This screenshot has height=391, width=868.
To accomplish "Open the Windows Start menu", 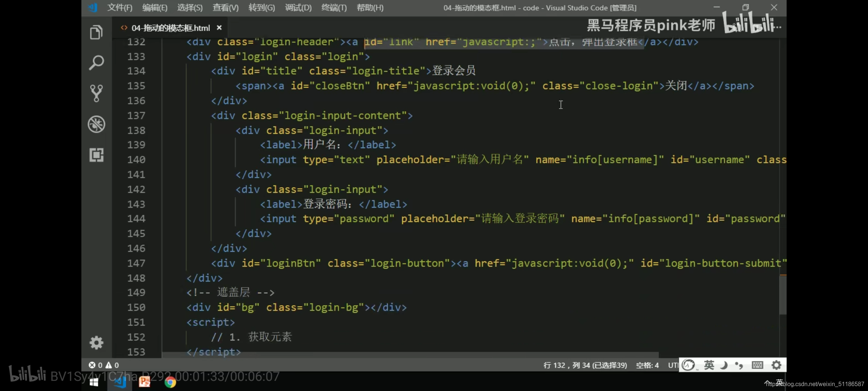I will pyautogui.click(x=94, y=382).
